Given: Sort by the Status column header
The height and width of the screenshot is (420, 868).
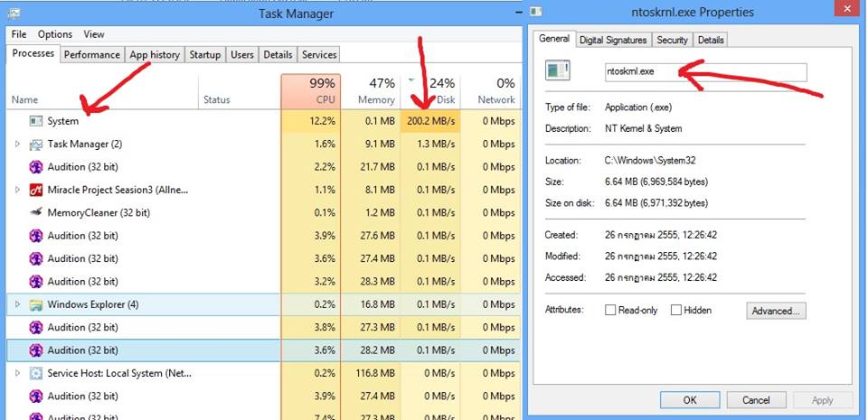Looking at the screenshot, I should click(x=240, y=92).
